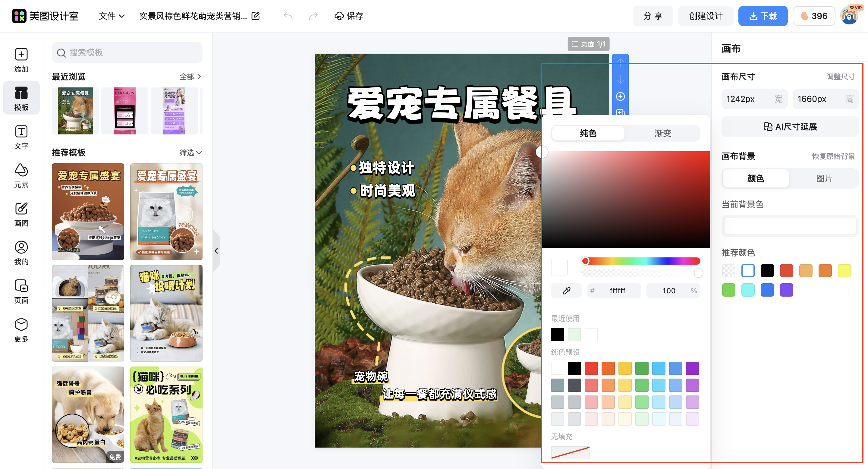Image resolution: width=868 pixels, height=469 pixels.
Task: Open the 元素 elements panel
Action: coord(21,176)
